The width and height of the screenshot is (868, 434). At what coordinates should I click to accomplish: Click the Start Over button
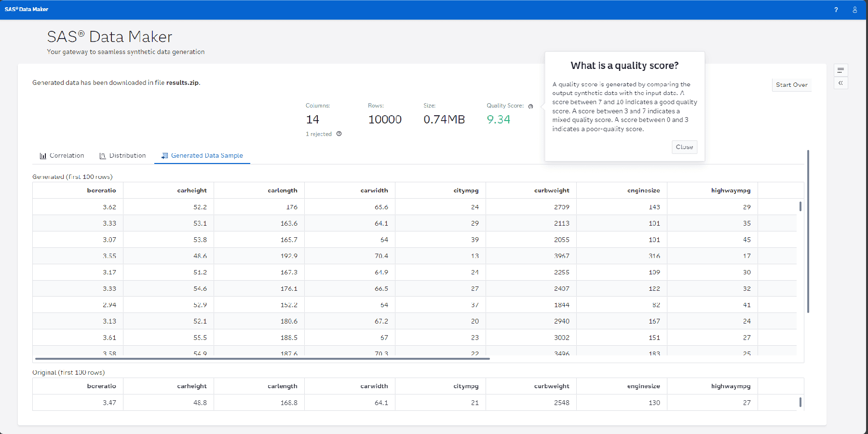(791, 84)
